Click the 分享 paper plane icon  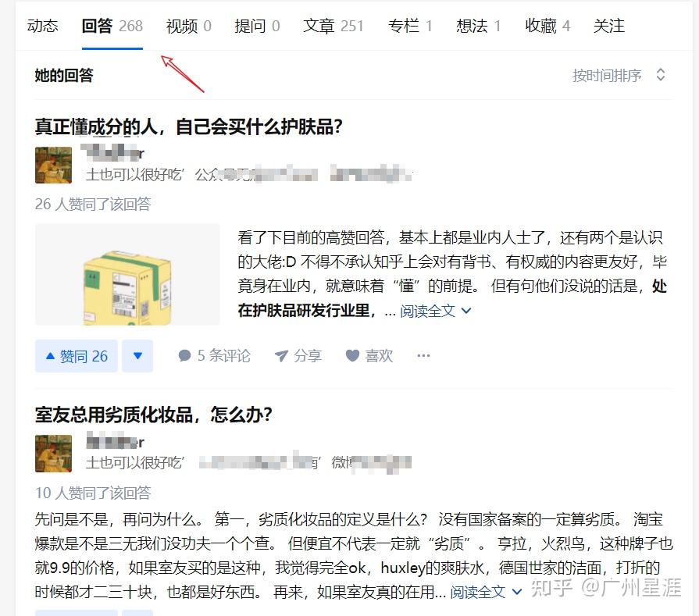coord(281,356)
